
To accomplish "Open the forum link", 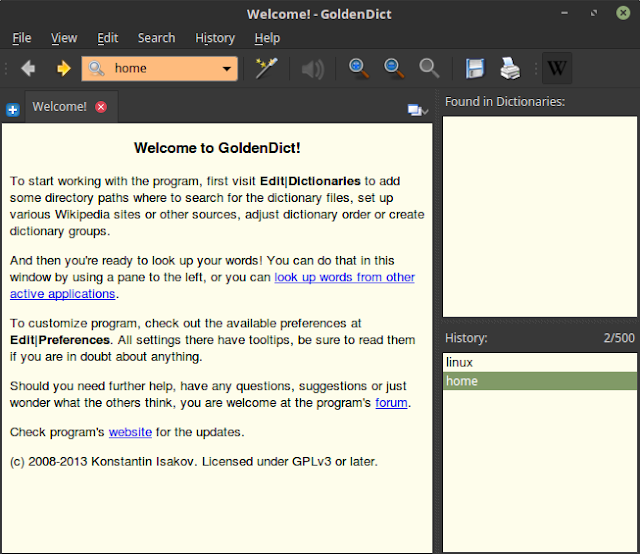I will (x=391, y=403).
